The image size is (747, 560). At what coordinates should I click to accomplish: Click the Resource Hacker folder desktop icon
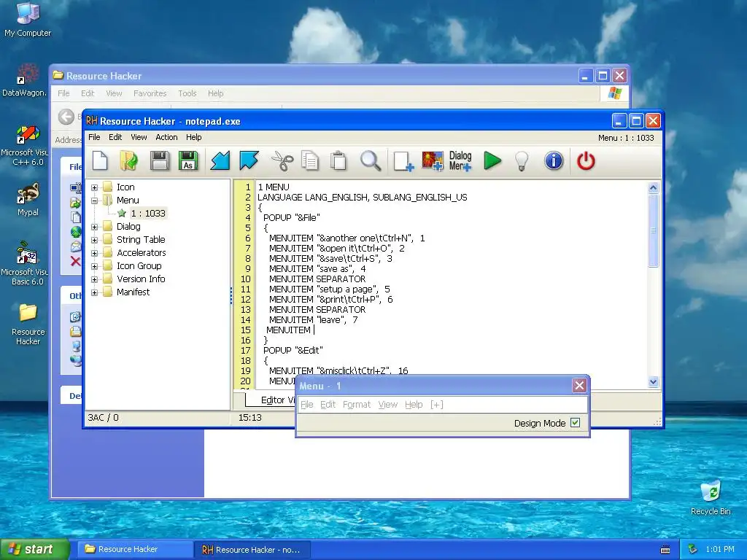[28, 324]
